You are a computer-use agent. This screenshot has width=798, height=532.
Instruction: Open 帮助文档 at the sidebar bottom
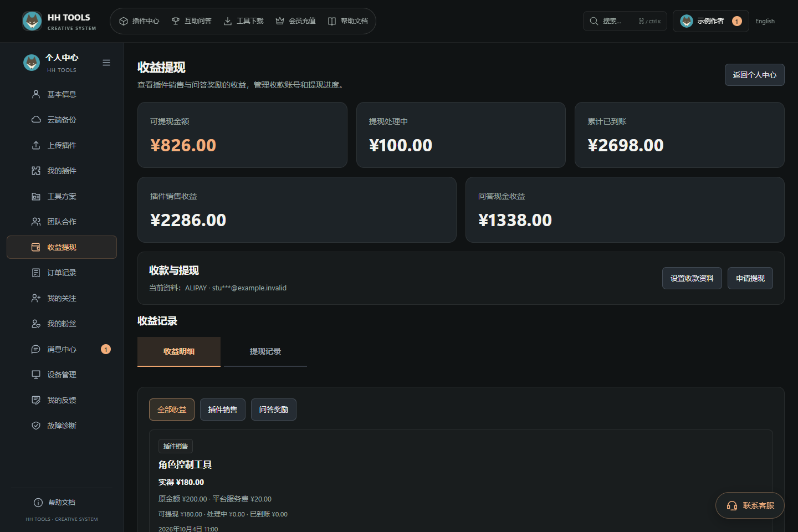point(54,503)
